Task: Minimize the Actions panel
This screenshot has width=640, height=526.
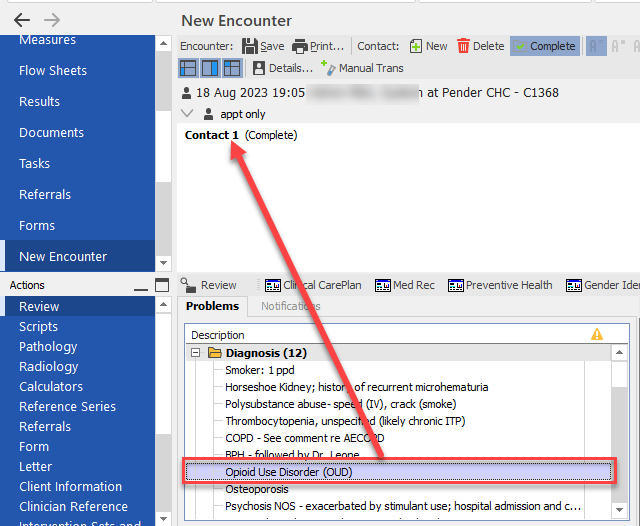Action: tap(141, 288)
